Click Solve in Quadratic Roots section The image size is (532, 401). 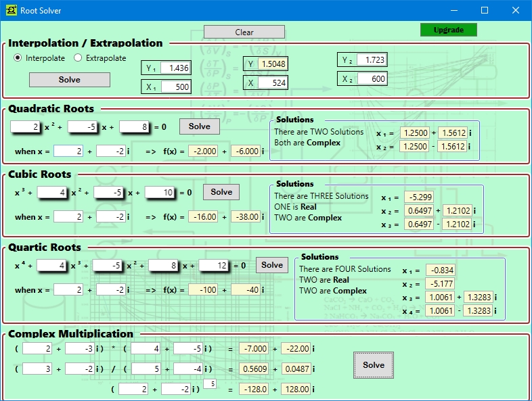point(199,126)
